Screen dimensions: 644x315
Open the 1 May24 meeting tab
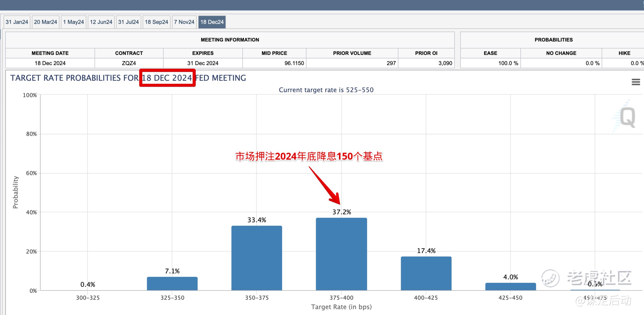(x=74, y=22)
